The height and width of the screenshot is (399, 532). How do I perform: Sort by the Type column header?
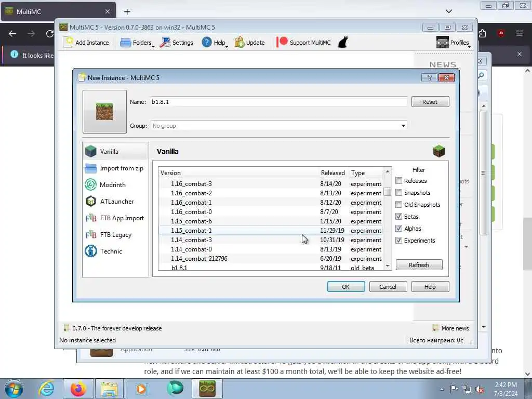pos(366,172)
